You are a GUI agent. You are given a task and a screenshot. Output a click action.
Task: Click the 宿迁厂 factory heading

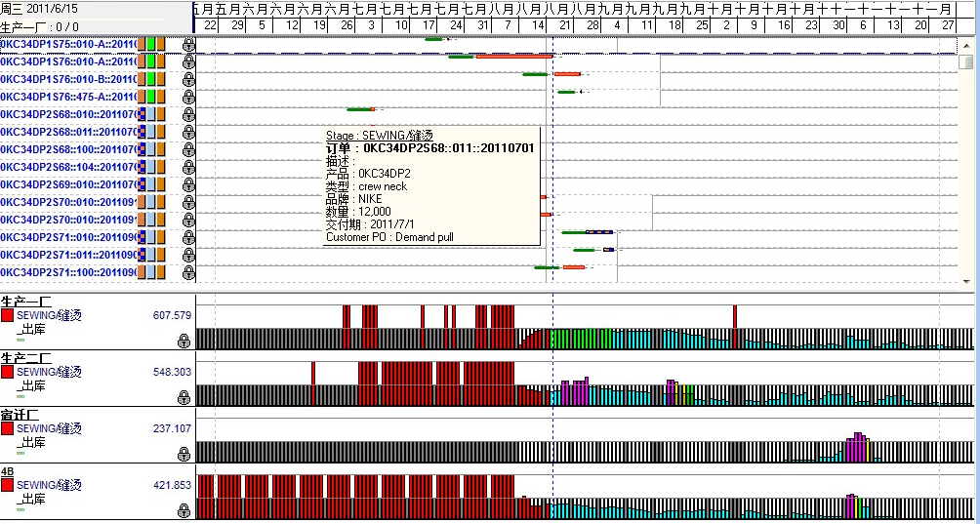pyautogui.click(x=20, y=415)
